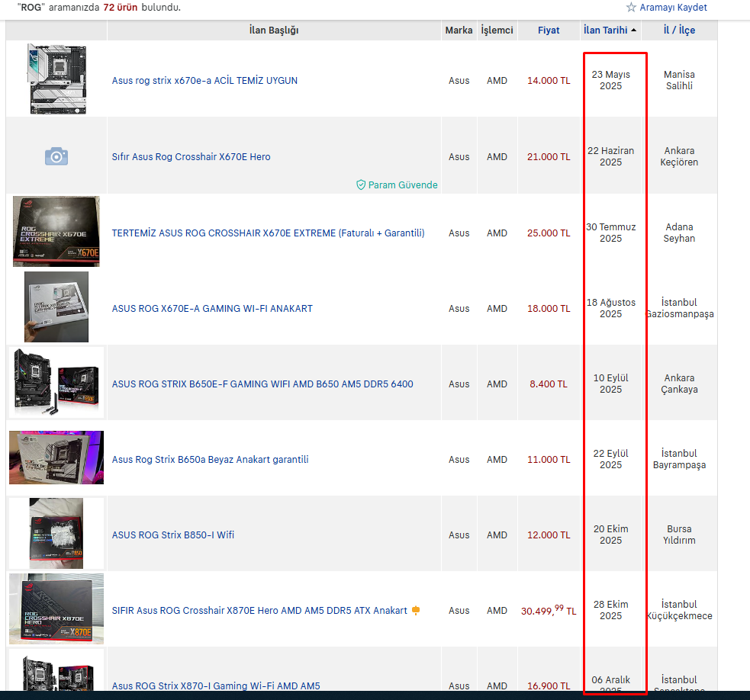Click the location 'İstanbul Küçükçekmece'
750x700 pixels.
pos(679,610)
